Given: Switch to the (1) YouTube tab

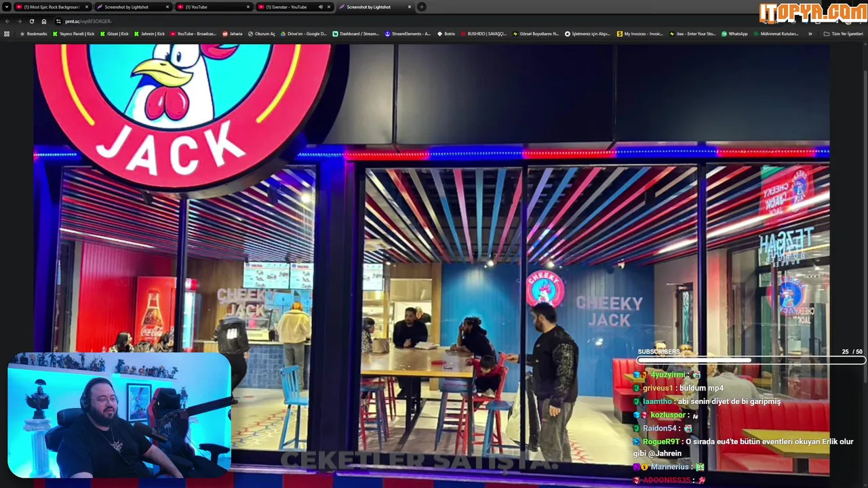Looking at the screenshot, I should tap(213, 7).
